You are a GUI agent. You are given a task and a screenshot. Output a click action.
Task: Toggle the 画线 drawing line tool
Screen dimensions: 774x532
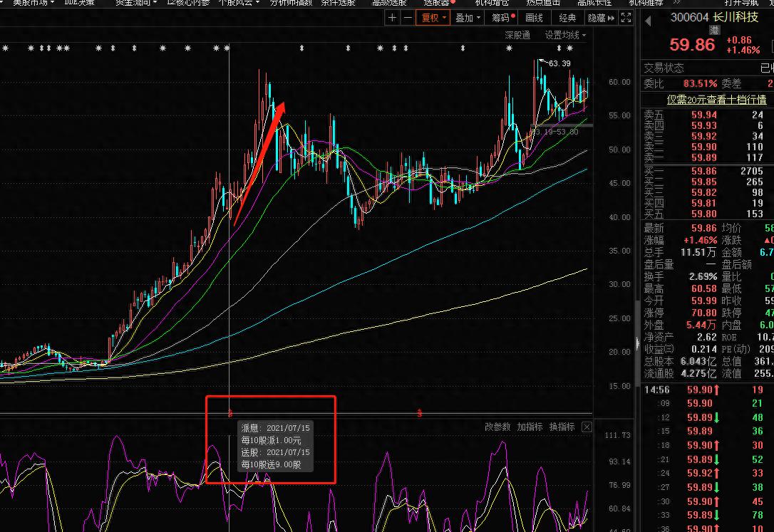tap(534, 19)
